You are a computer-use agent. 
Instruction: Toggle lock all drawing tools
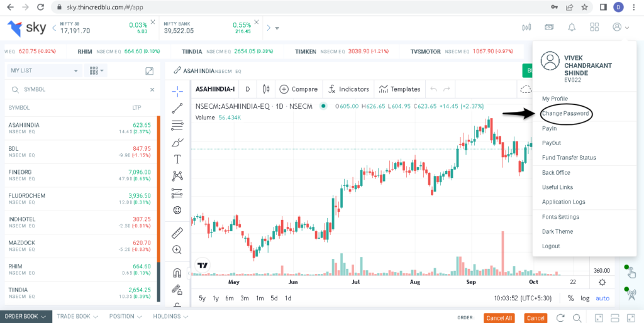click(x=177, y=290)
